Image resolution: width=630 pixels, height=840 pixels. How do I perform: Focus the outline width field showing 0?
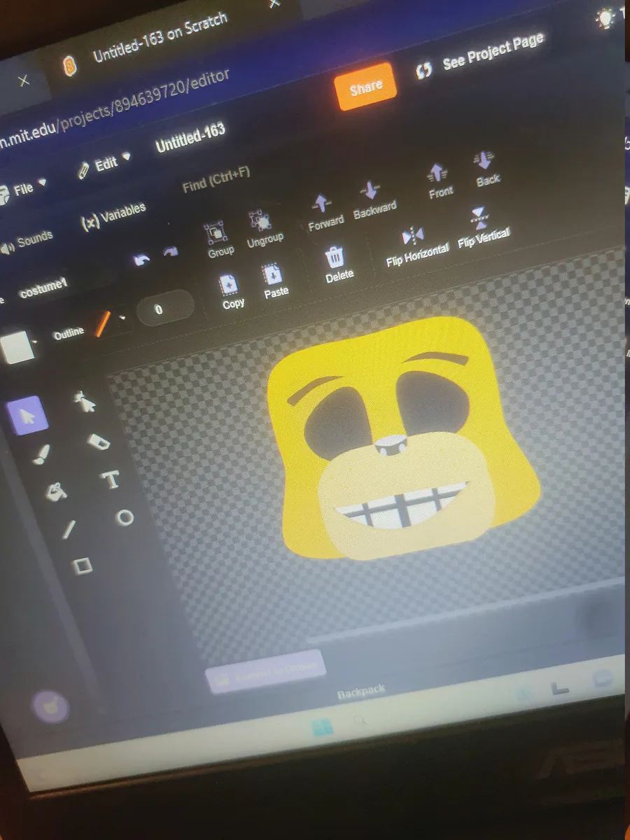pyautogui.click(x=165, y=307)
